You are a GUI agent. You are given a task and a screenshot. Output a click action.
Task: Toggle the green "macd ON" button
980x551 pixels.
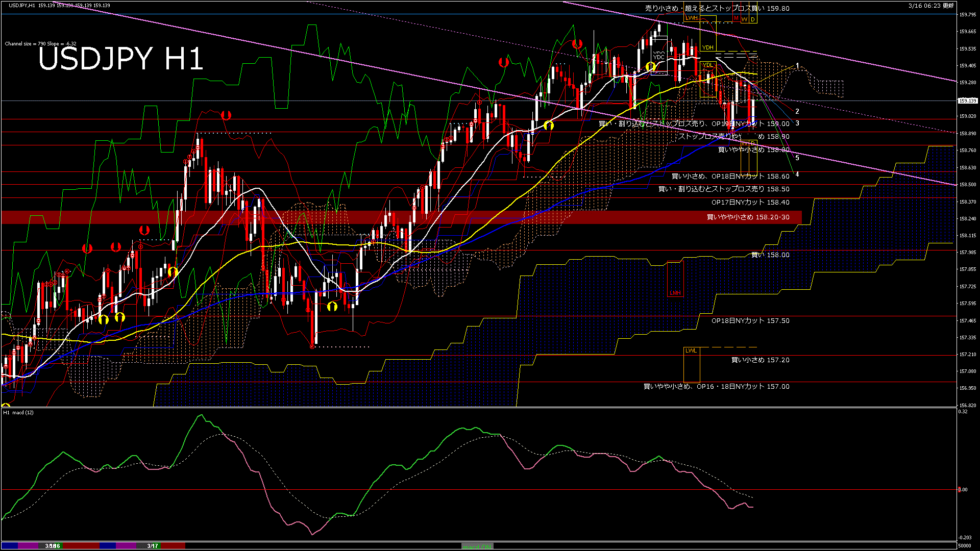click(477, 546)
